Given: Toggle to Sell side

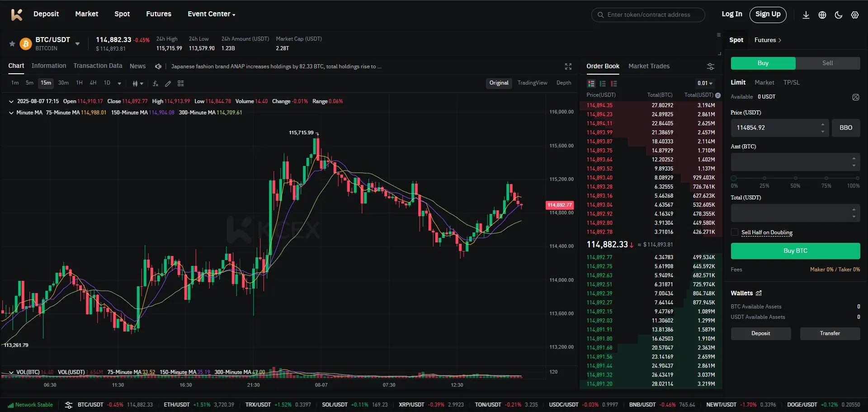Looking at the screenshot, I should 828,63.
